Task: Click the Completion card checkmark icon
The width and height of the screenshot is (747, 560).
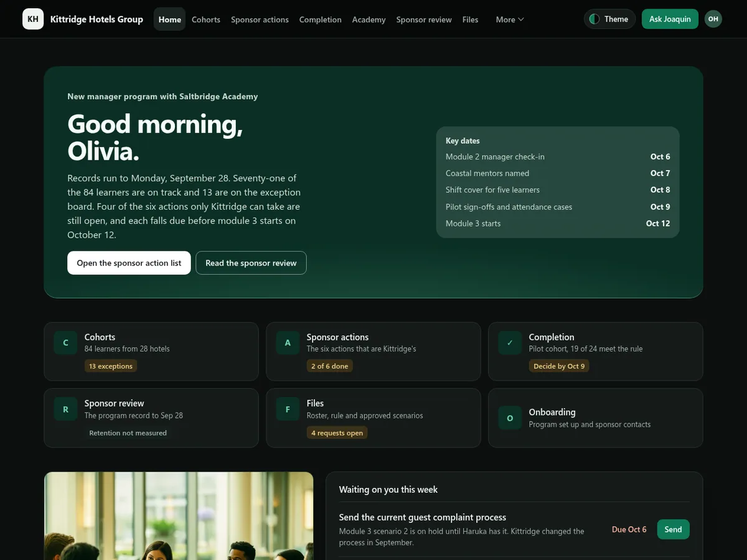Action: (510, 343)
